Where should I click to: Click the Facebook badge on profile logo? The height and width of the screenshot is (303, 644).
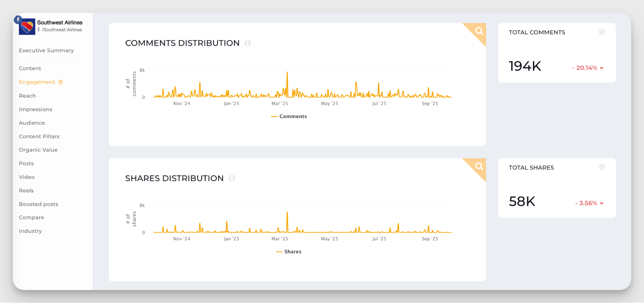(x=18, y=19)
